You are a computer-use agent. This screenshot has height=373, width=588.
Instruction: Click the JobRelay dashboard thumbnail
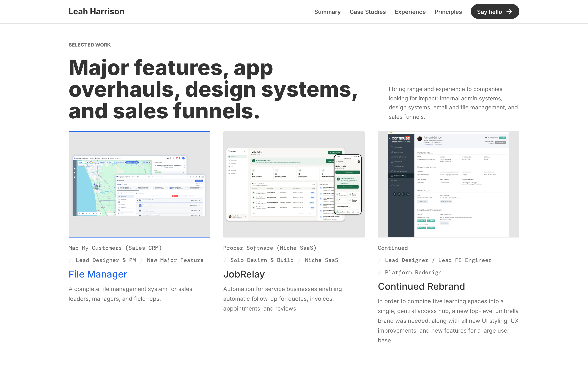[294, 184]
